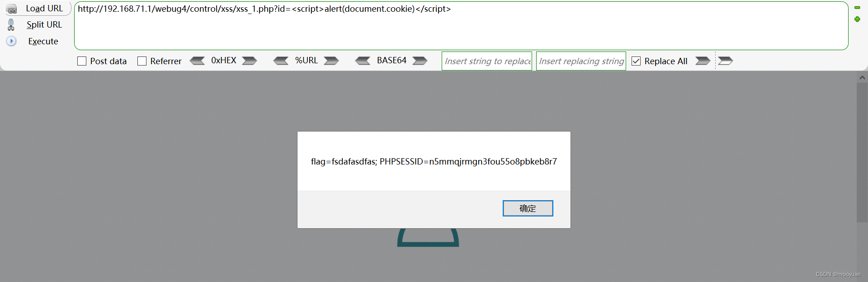Click the left arrow for %URL decode
Viewport: 868px width, 282px height.
(281, 61)
